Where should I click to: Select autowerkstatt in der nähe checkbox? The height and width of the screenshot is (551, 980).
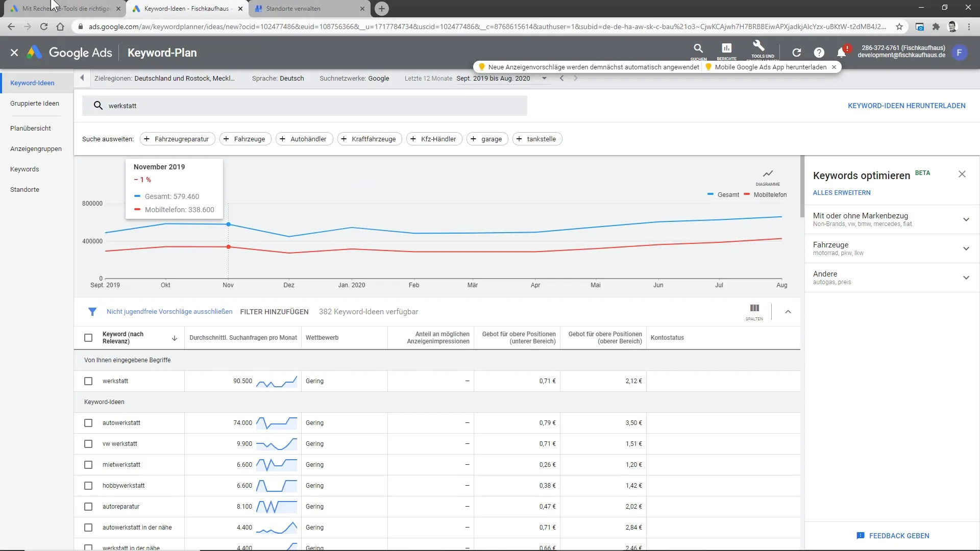tap(88, 528)
